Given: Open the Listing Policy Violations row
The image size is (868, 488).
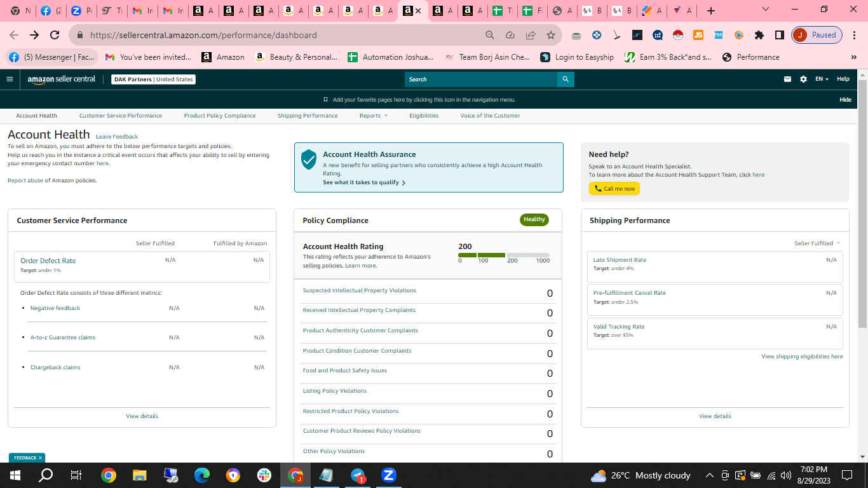Looking at the screenshot, I should tap(428, 393).
